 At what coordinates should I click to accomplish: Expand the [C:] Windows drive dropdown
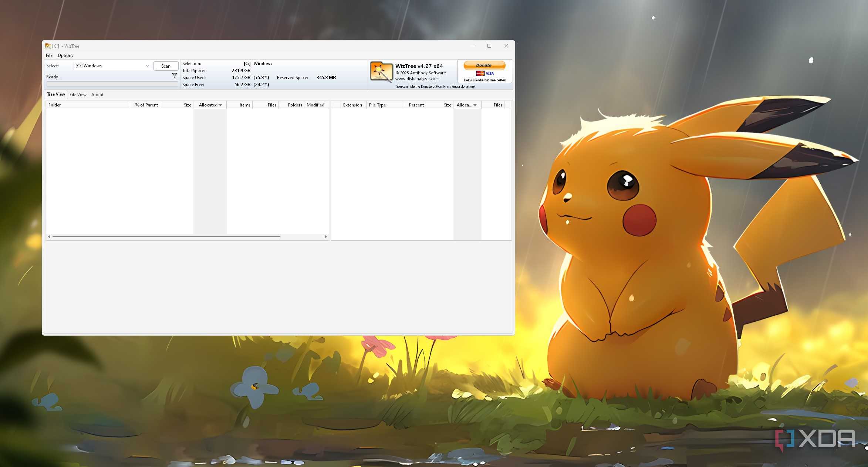[112, 66]
